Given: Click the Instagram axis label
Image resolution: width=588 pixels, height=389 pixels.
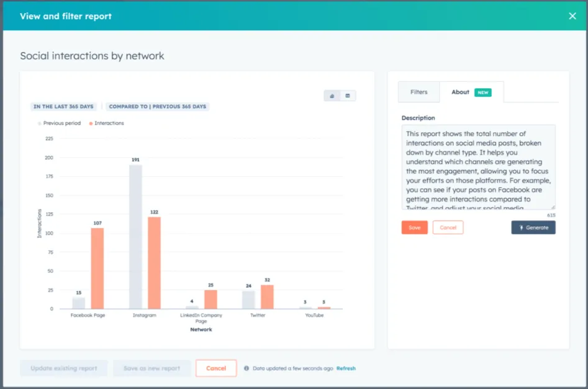Looking at the screenshot, I should (145, 315).
